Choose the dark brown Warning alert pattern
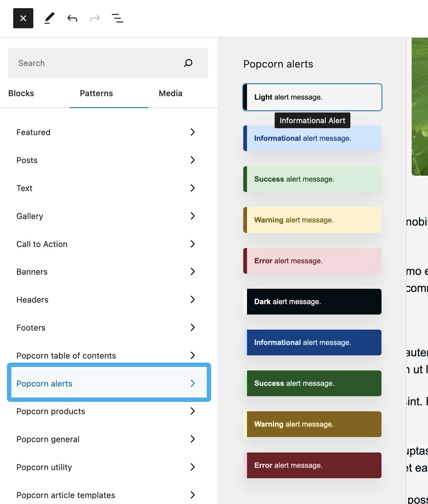Viewport: 428px width, 504px height. [312, 424]
